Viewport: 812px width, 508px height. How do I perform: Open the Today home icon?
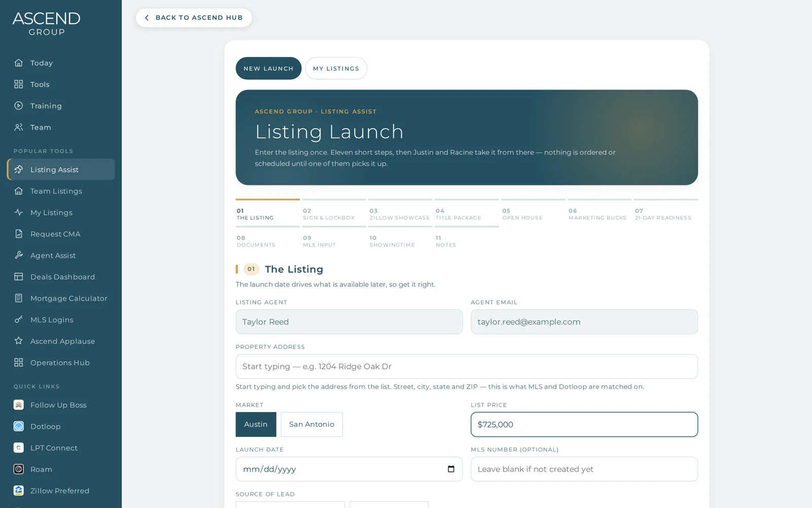[x=19, y=63]
